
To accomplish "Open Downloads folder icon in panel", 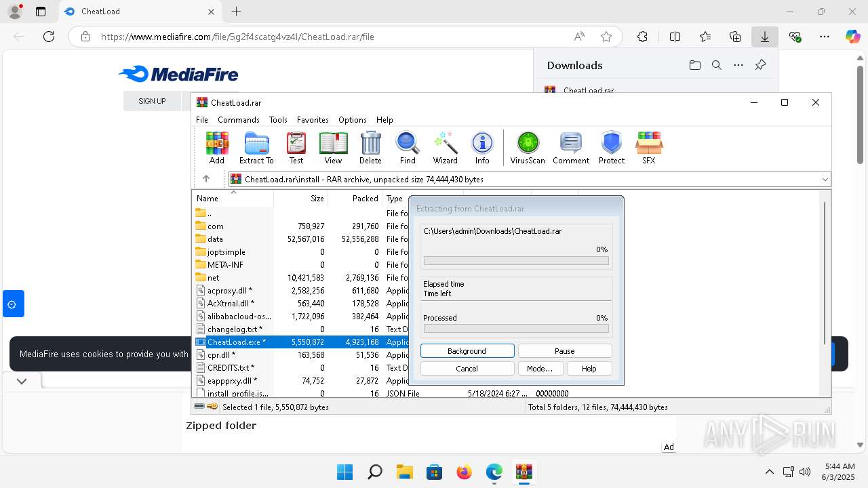I will click(694, 65).
